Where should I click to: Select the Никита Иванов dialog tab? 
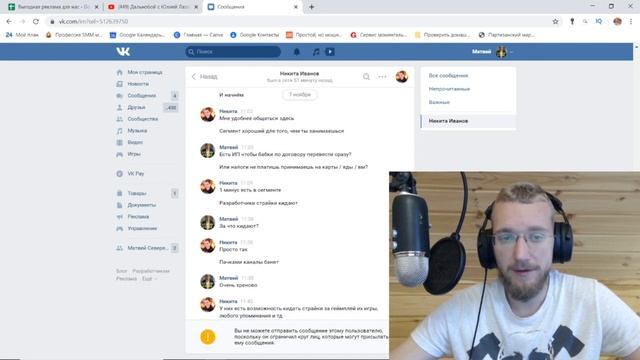[x=468, y=121]
